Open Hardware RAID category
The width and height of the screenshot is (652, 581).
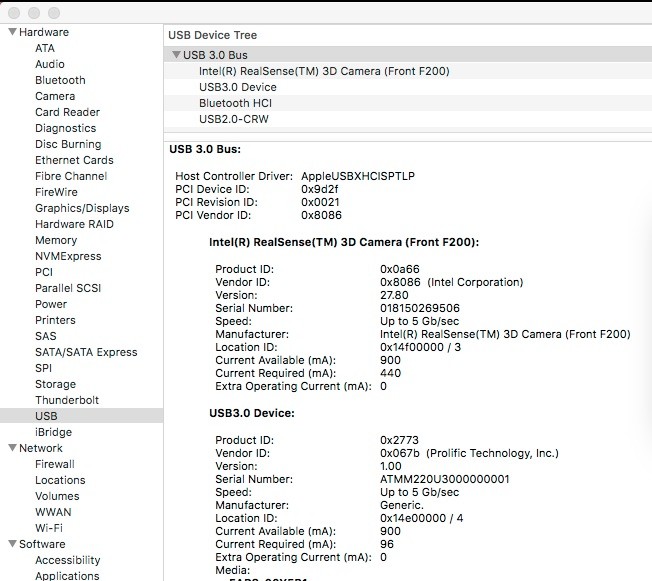pos(74,224)
